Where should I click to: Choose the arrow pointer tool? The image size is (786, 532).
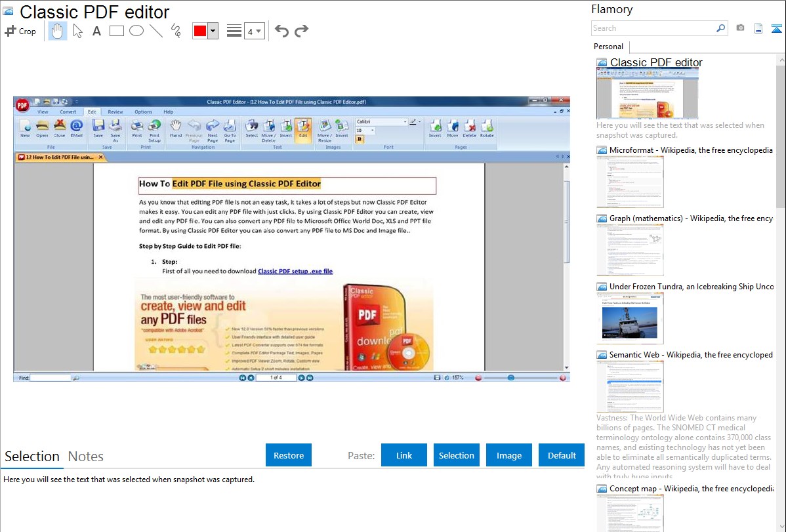coord(77,31)
